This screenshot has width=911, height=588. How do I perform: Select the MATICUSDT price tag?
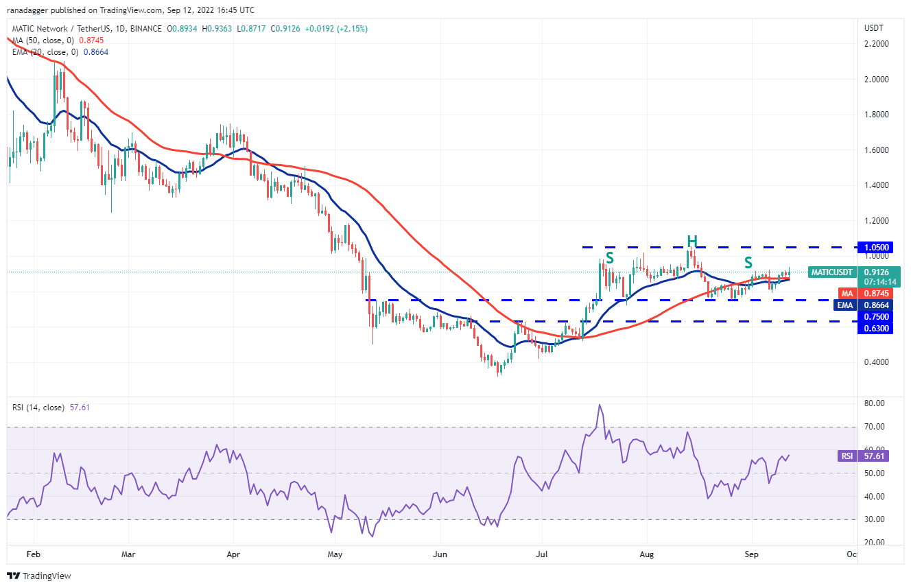pos(832,272)
